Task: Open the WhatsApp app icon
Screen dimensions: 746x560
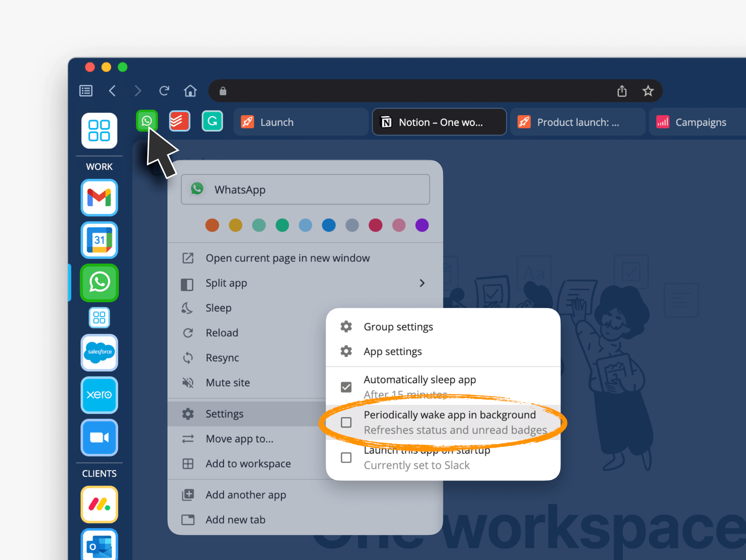Action: (x=147, y=122)
